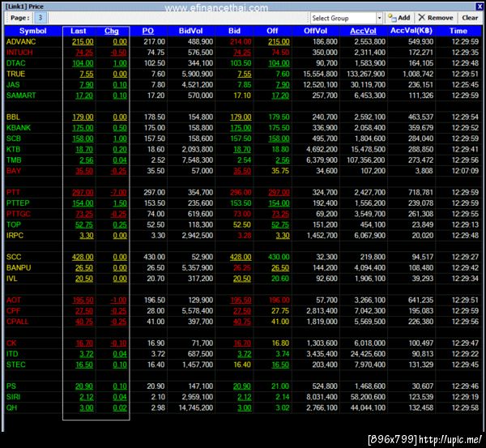Click KBANK bid price 175.00
Viewport: 486px width, 448px height.
click(x=241, y=128)
